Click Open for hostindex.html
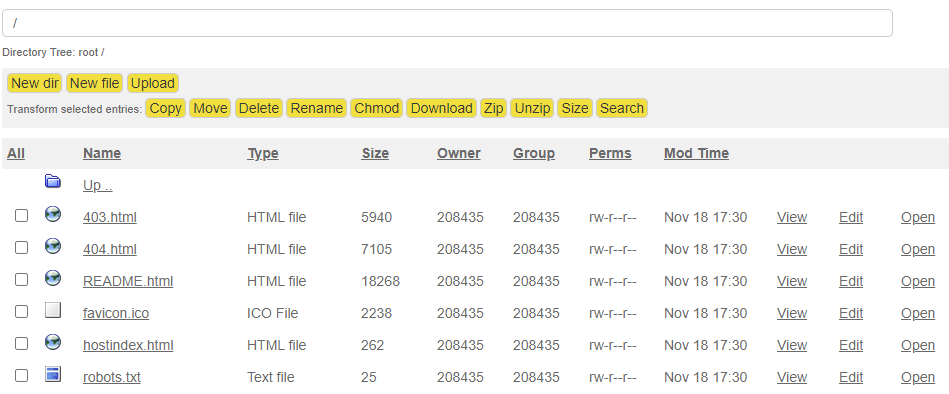The width and height of the screenshot is (949, 394). tap(918, 346)
